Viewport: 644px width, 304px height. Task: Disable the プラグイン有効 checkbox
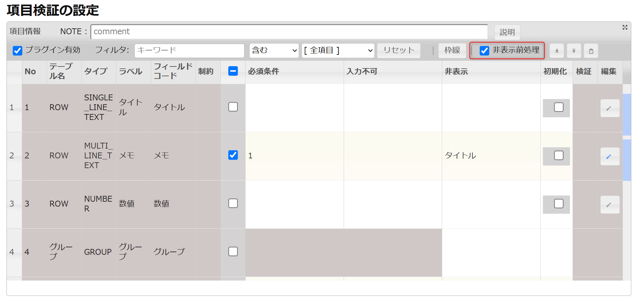[18, 51]
